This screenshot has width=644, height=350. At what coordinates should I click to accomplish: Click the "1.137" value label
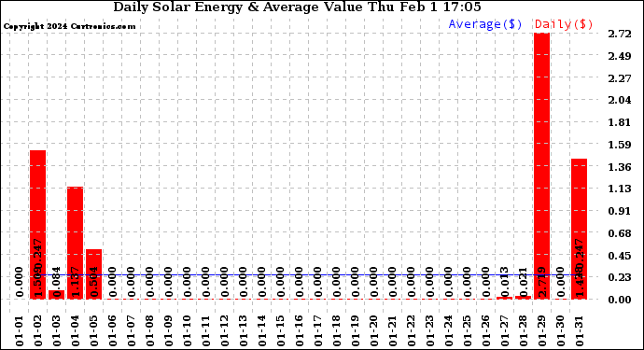[x=76, y=282]
